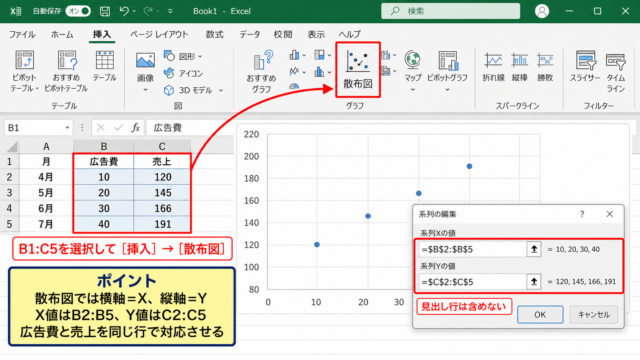Click the 系列Xの値 range field
Image resolution: width=640 pixels, height=360 pixels.
pyautogui.click(x=472, y=249)
